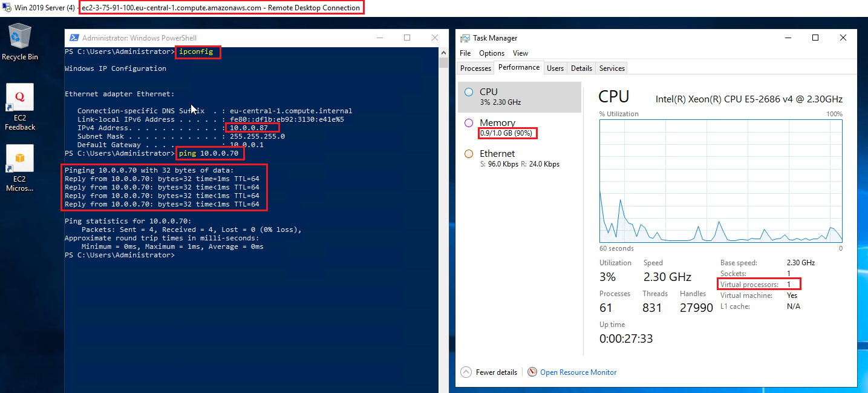Maximize the PowerShell window
The image size is (868, 393).
(407, 38)
